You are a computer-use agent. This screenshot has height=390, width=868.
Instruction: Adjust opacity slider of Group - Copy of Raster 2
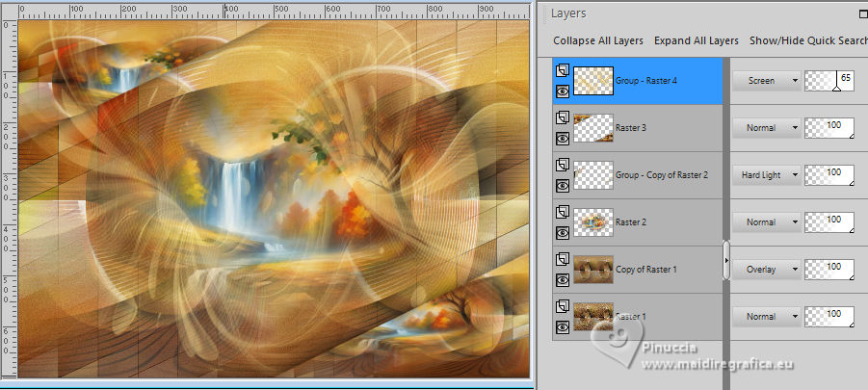point(829,175)
